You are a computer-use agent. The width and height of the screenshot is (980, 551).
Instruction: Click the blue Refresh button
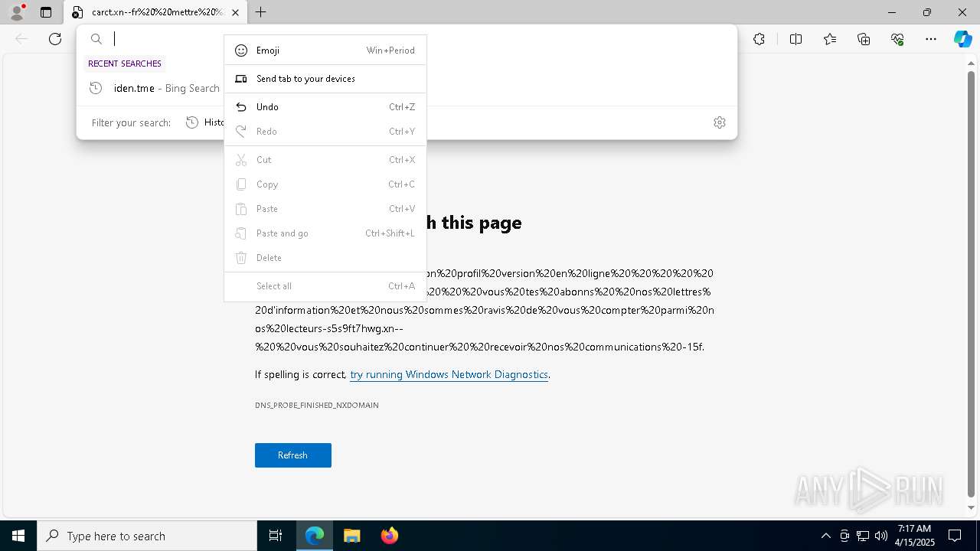[x=293, y=455]
